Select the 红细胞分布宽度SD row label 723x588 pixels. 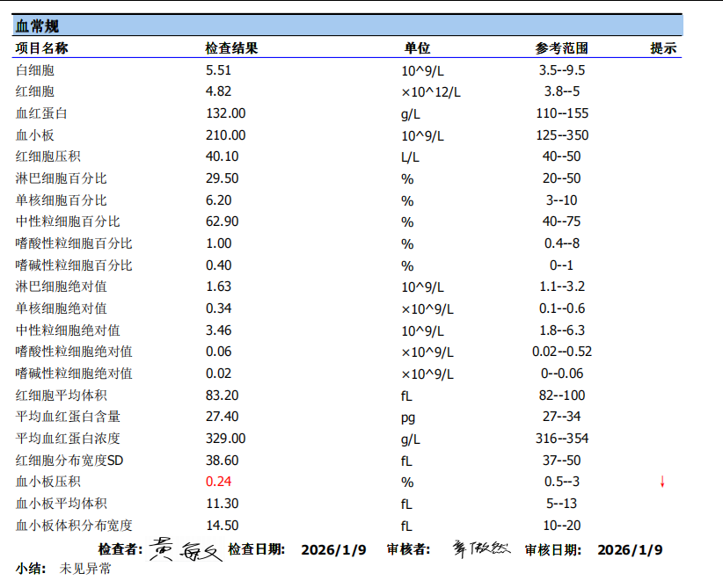click(x=69, y=460)
